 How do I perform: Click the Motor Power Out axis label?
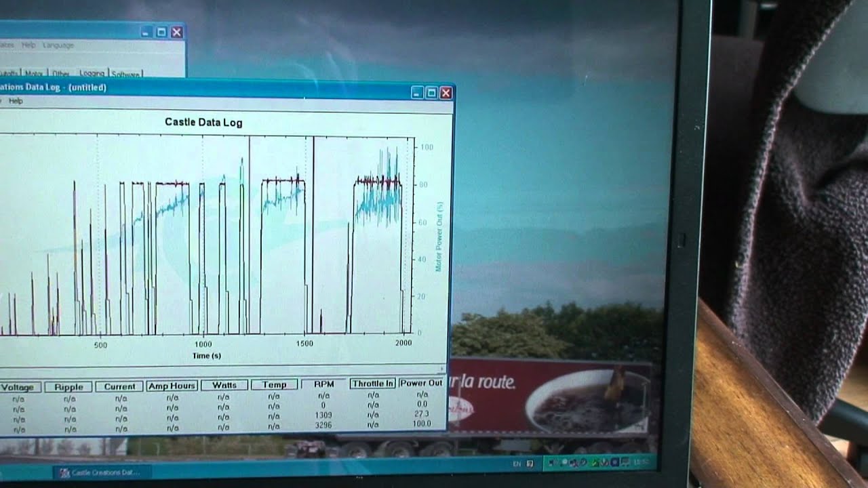click(439, 236)
